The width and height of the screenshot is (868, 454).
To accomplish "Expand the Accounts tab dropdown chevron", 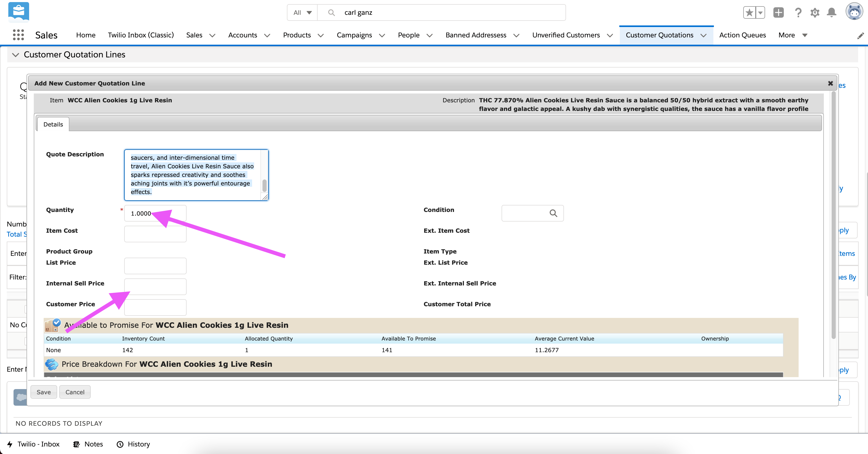I will click(267, 35).
